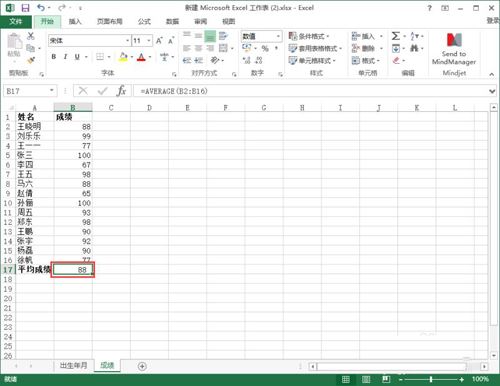Click the Send to MindManager icon
Image resolution: width=500 pixels, height=386 pixels.
click(x=454, y=40)
